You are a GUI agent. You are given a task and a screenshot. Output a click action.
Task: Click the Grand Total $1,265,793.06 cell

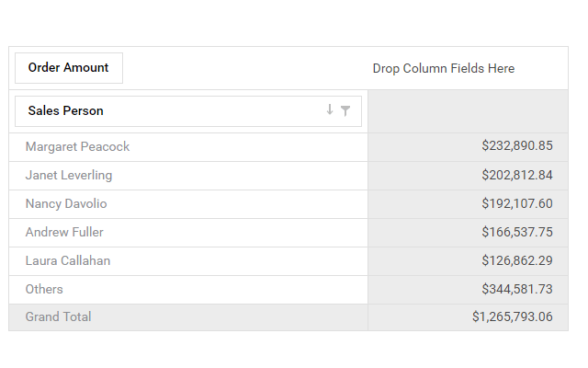tap(512, 317)
